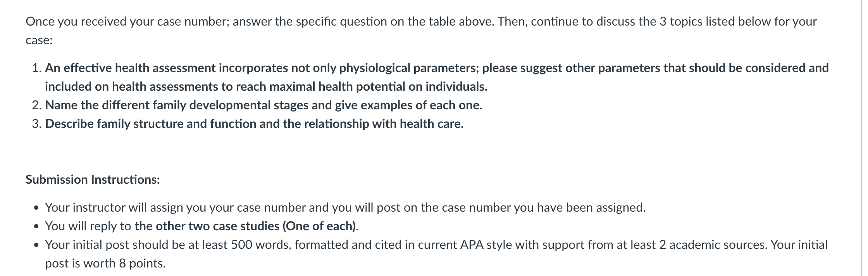Click the list number '3.' marker
Screen dimensions: 868x276
36,124
